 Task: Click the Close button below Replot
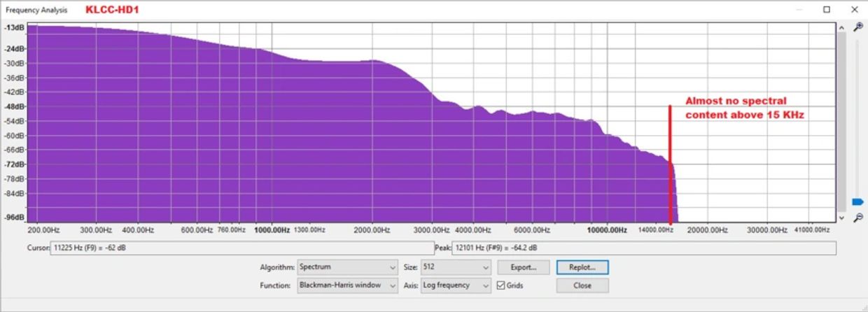[x=582, y=285]
